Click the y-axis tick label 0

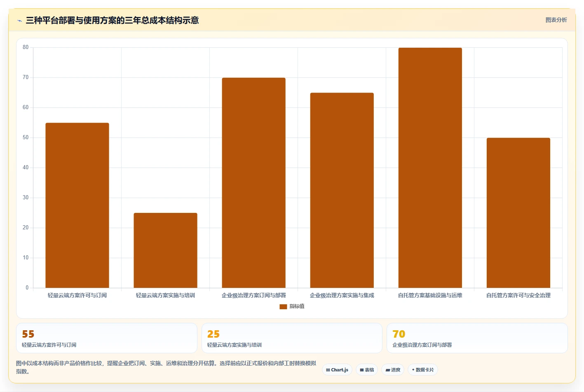[x=27, y=288]
